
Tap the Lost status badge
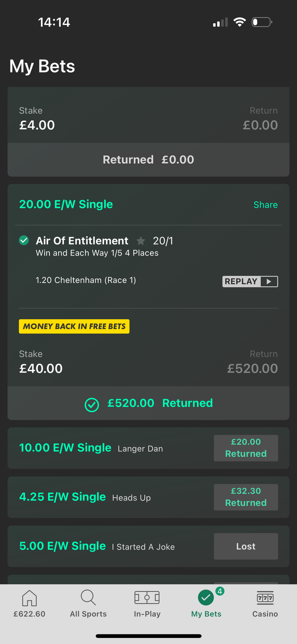(x=246, y=546)
